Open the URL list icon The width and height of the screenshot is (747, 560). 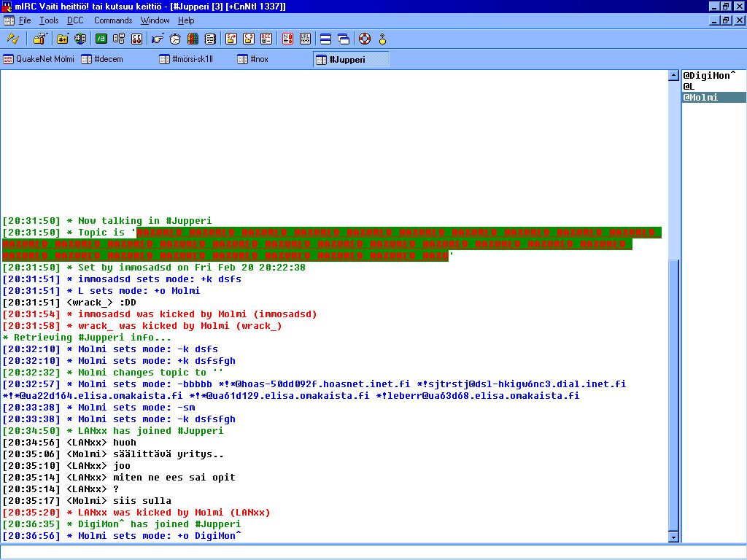pos(305,39)
